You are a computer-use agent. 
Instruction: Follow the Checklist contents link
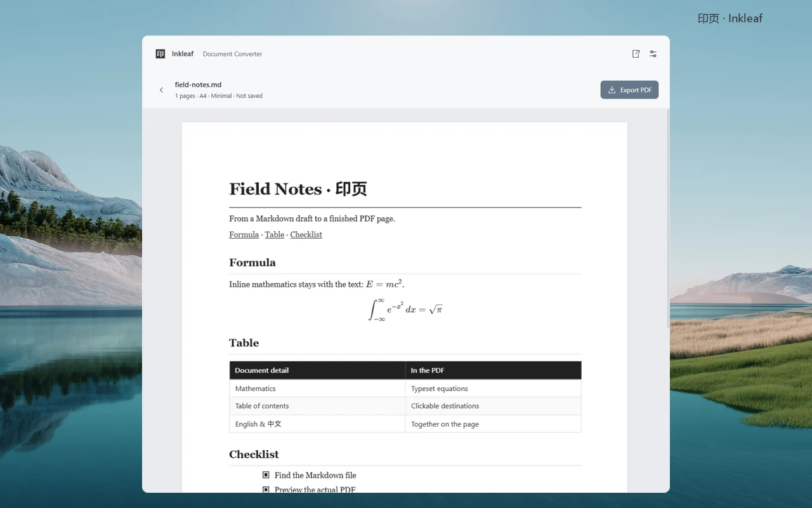click(x=306, y=234)
